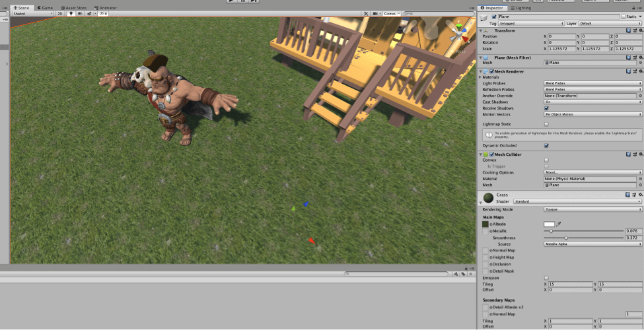This screenshot has width=644, height=330.
Task: Open Transform component gear settings menu
Action: (640, 31)
